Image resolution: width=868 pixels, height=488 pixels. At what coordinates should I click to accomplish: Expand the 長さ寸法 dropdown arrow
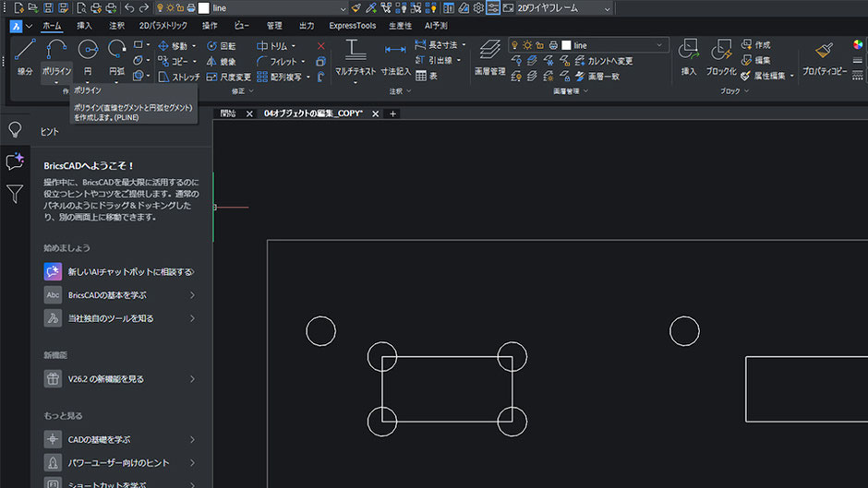[x=464, y=45]
